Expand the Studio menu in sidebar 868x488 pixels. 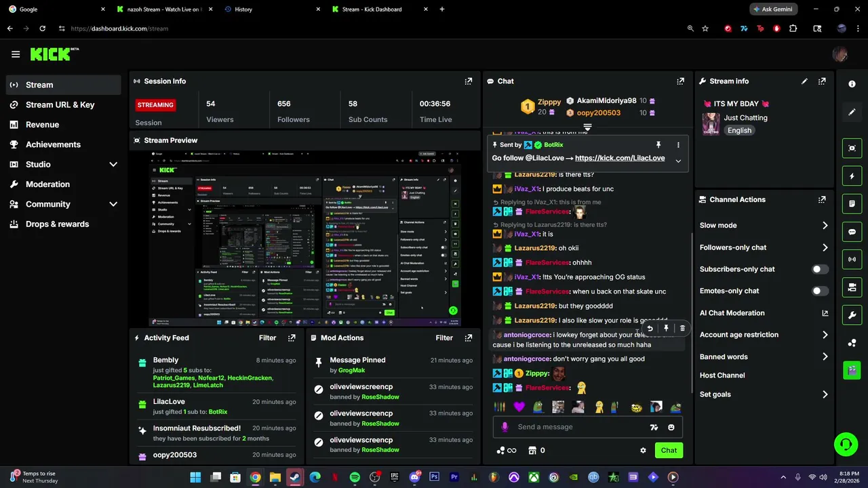click(x=113, y=165)
